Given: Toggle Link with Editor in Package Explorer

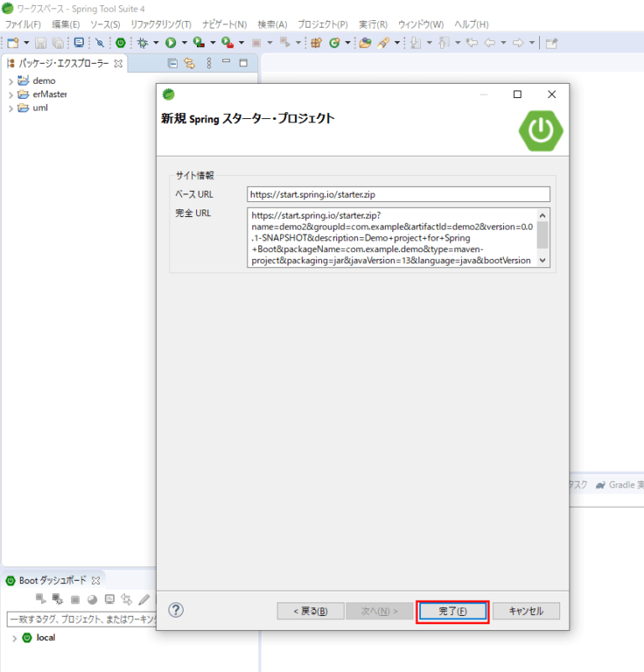Looking at the screenshot, I should click(190, 63).
